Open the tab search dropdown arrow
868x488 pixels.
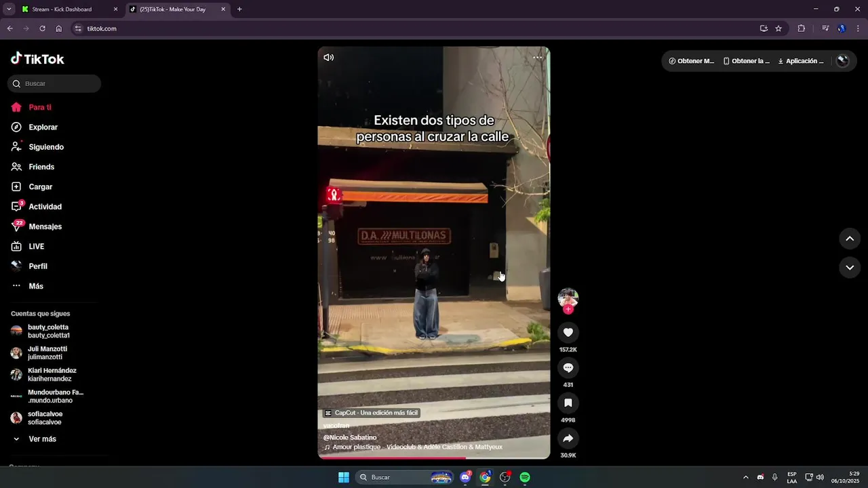click(x=9, y=9)
